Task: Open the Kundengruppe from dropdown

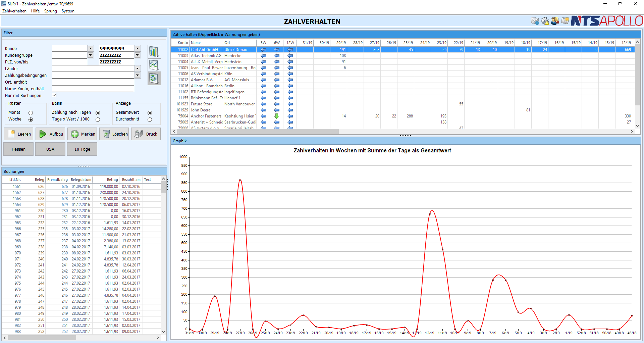Action: click(x=90, y=55)
